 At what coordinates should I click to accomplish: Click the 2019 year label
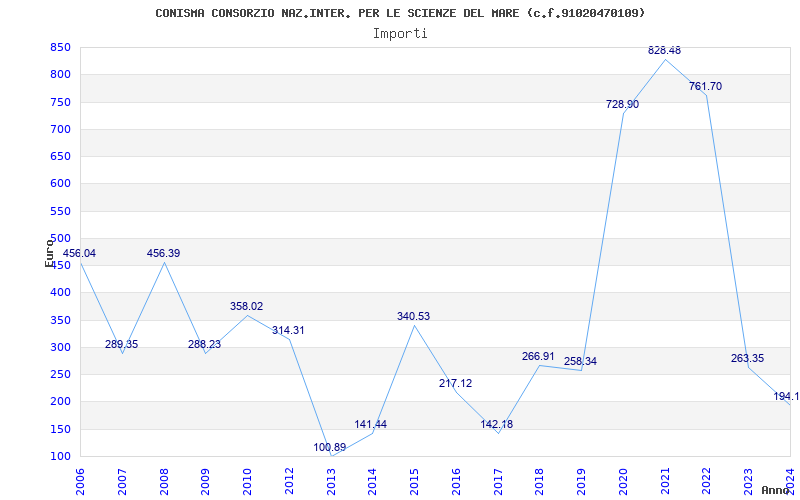[x=581, y=482]
